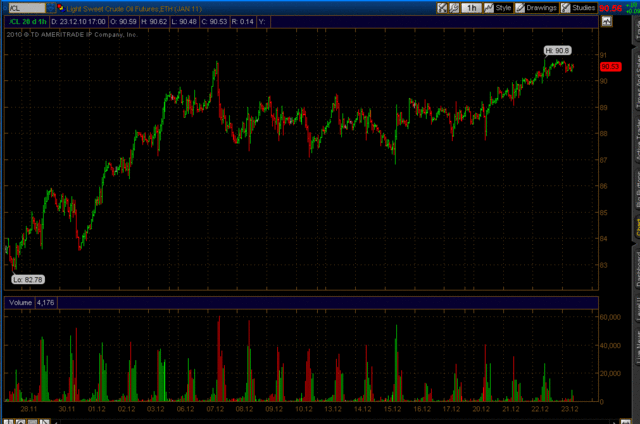Open the Studies menu
The width and height of the screenshot is (640, 424).
coord(579,8)
